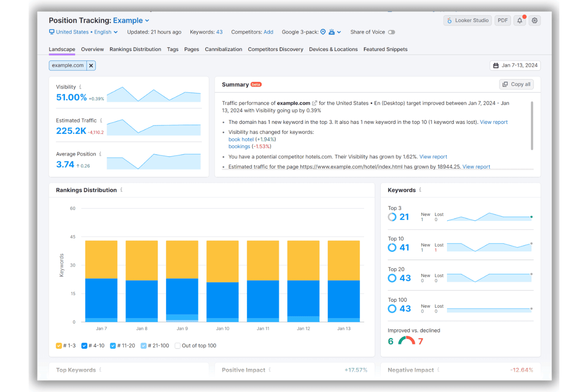Open example.com external link icon
This screenshot has height=392, width=588.
point(314,103)
